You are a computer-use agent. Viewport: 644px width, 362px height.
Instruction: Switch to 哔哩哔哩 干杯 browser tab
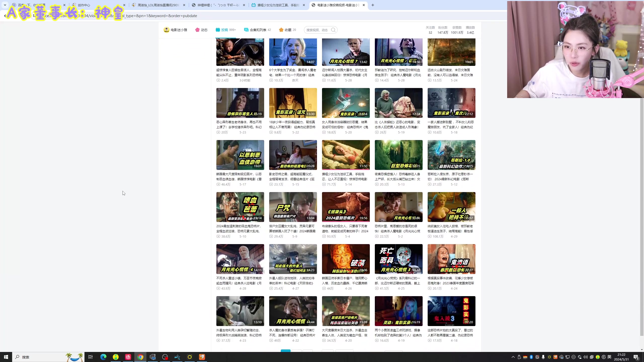pos(218,5)
